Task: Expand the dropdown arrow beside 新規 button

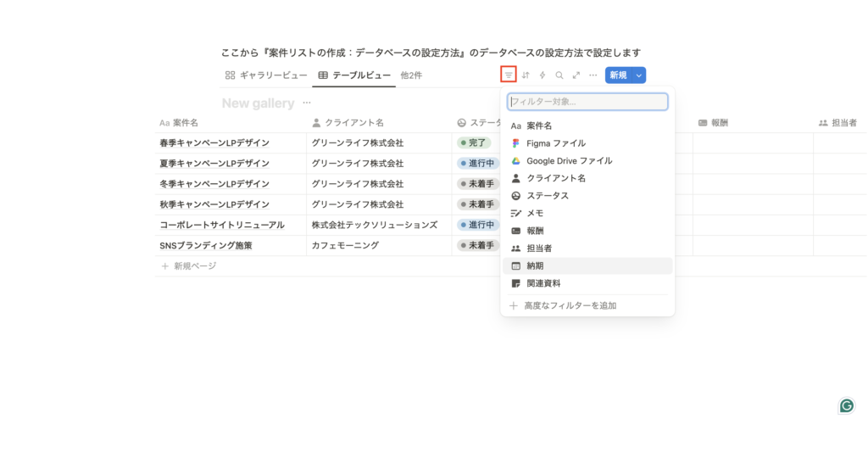Action: pyautogui.click(x=639, y=75)
